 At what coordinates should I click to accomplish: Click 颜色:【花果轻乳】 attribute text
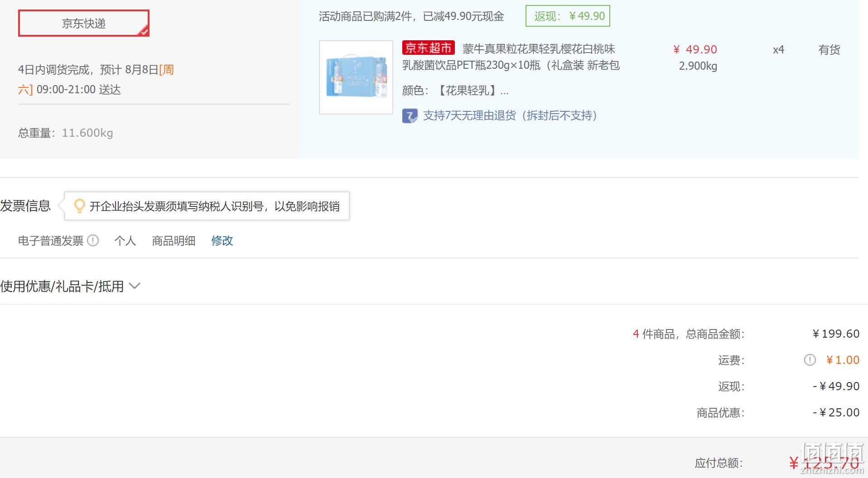coord(455,91)
